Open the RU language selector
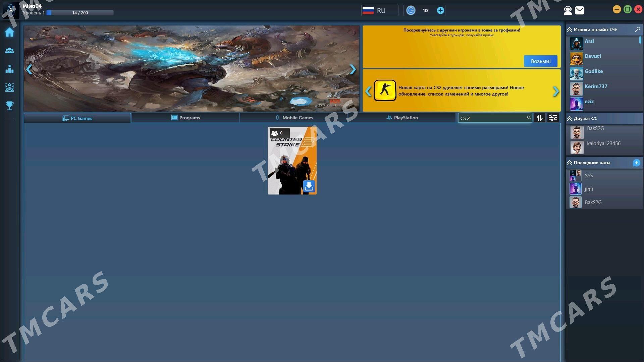This screenshot has width=644, height=362. [x=379, y=10]
